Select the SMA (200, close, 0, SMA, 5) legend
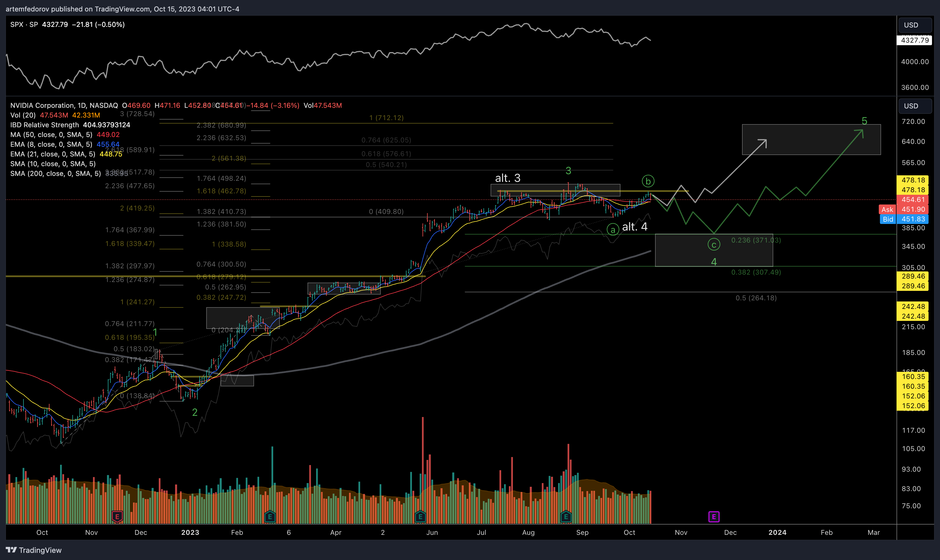Image resolution: width=940 pixels, height=560 pixels. 55,174
